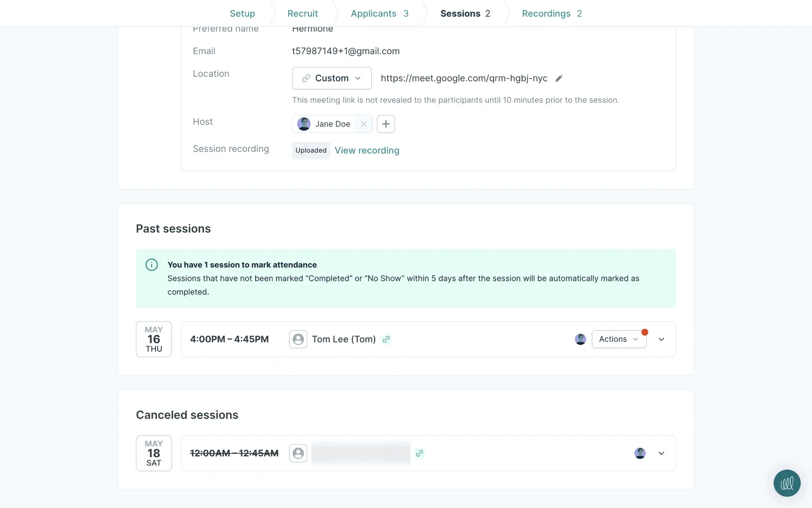
Task: Add another host with plus button
Action: tap(386, 124)
